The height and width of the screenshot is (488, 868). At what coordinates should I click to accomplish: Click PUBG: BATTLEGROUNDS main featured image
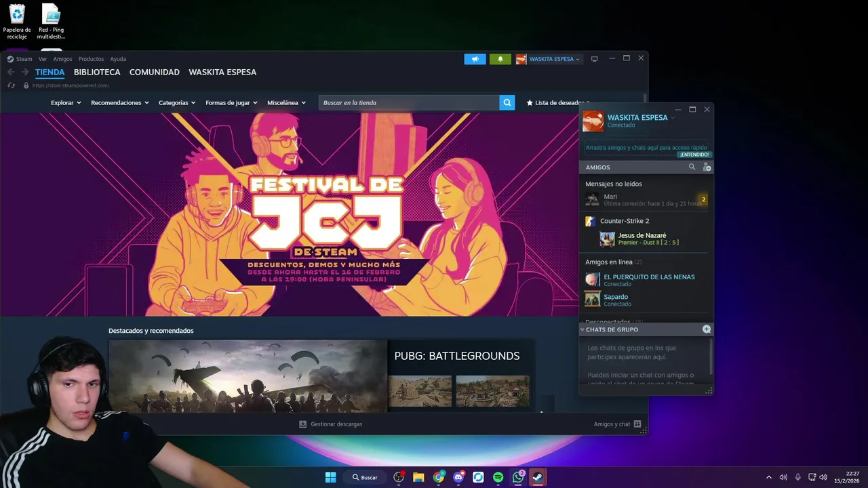pyautogui.click(x=248, y=376)
